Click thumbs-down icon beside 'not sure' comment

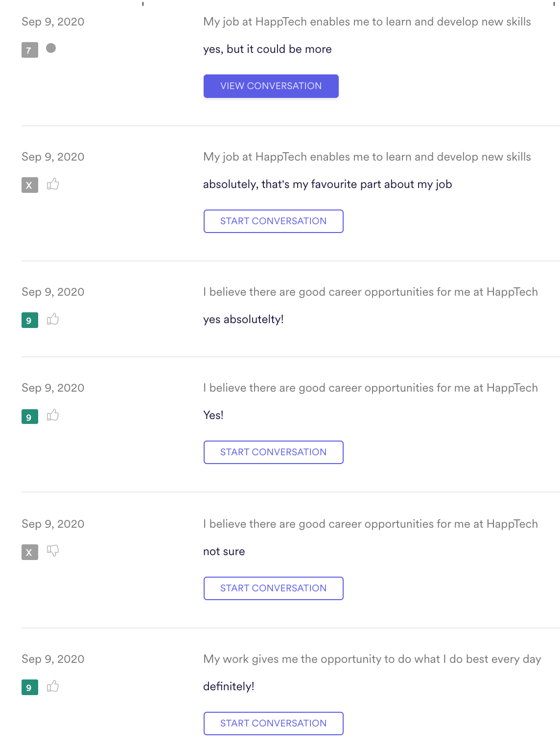point(53,551)
